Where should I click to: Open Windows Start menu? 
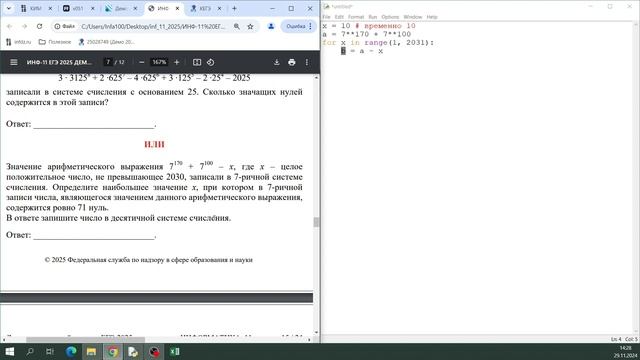(9, 351)
